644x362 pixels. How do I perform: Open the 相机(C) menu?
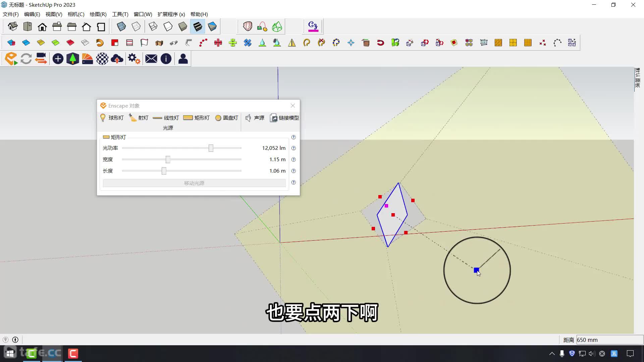[x=76, y=14]
